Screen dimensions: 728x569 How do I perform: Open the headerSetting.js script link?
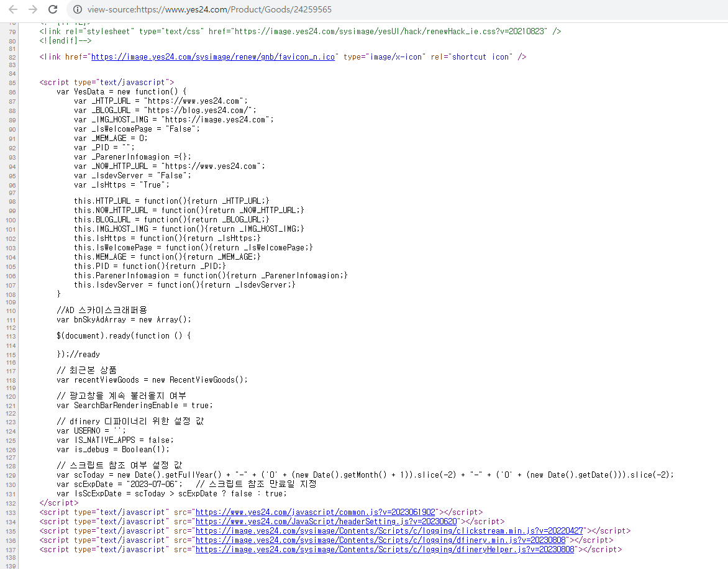coord(326,522)
